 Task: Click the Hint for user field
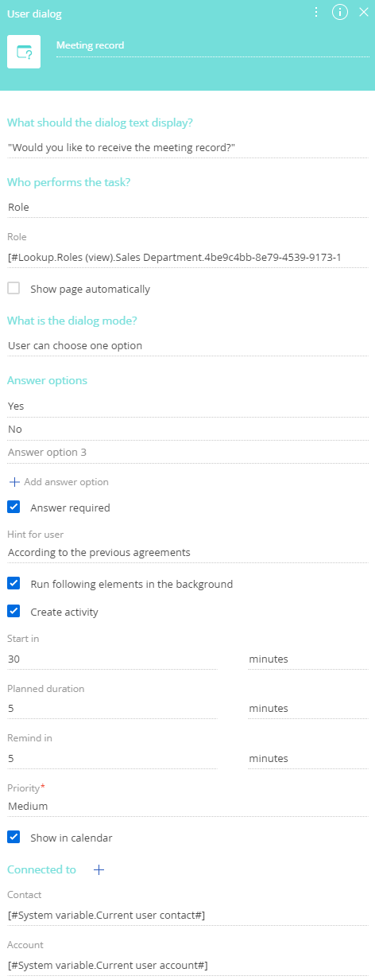(x=187, y=552)
